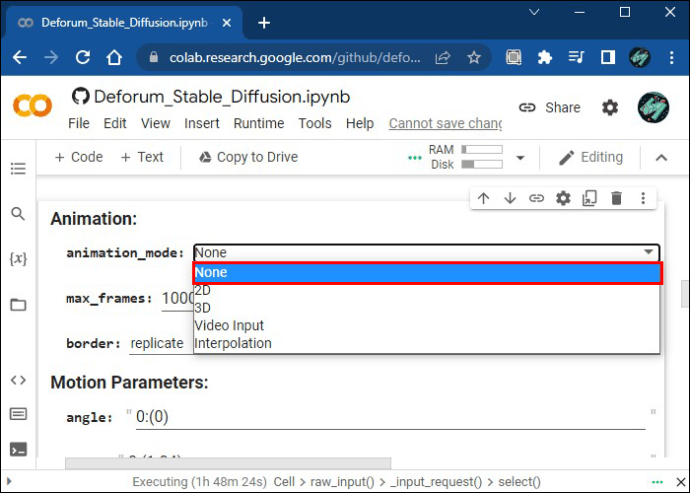Viewport: 690px width, 493px height.
Task: Click the max_frames input field
Action: (178, 299)
